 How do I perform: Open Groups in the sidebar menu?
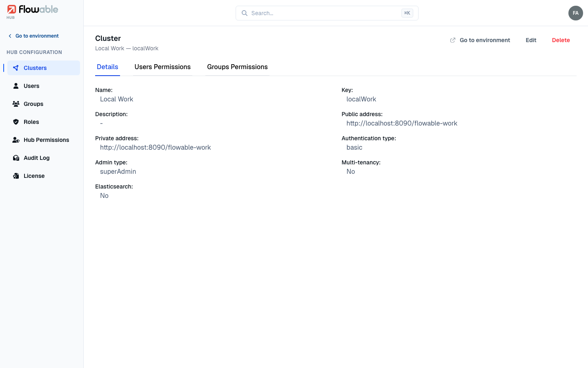pos(44,104)
